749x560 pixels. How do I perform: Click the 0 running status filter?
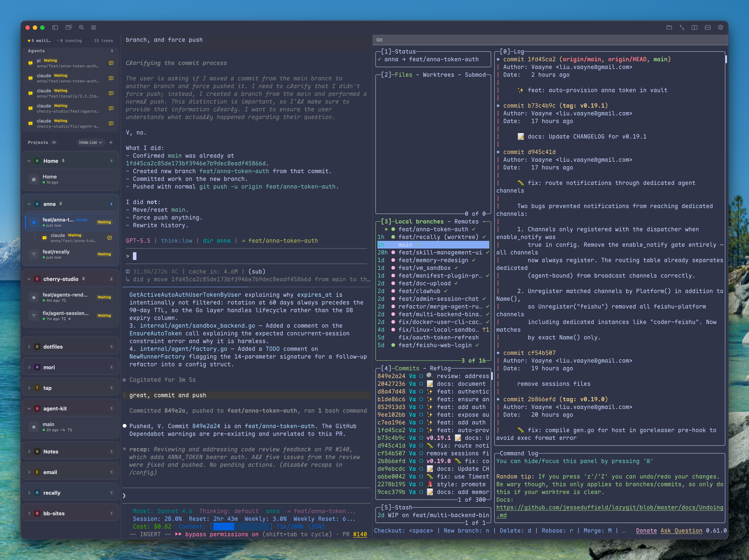point(69,41)
